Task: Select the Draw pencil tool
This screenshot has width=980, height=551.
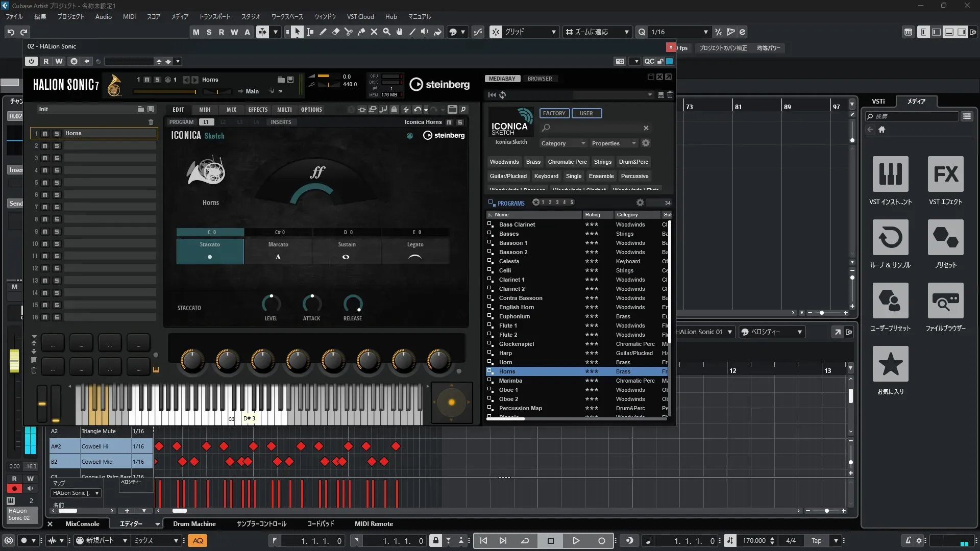Action: point(323,32)
